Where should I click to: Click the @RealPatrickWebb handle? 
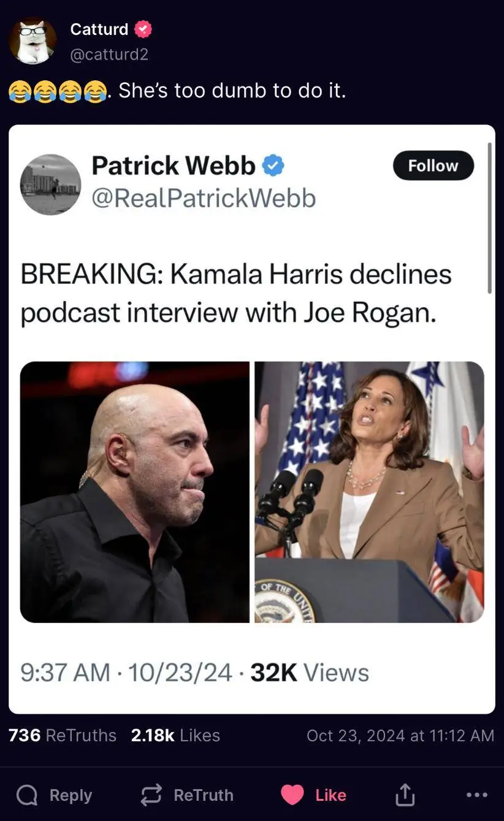coord(204,198)
